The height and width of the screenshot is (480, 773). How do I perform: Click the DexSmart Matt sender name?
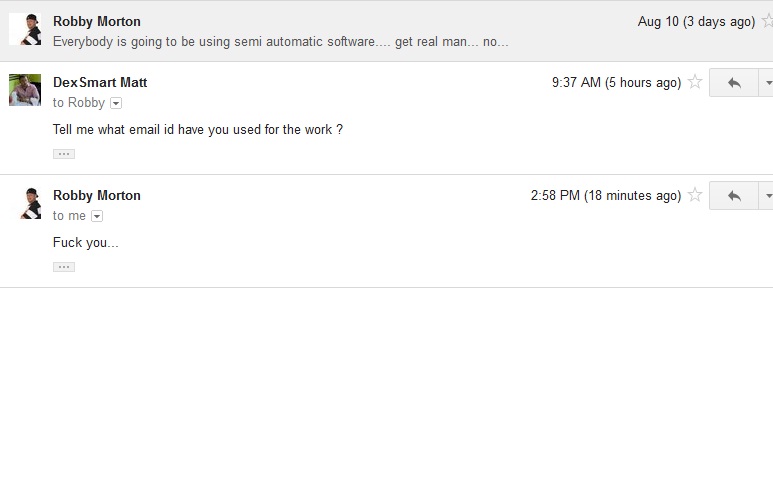point(100,82)
